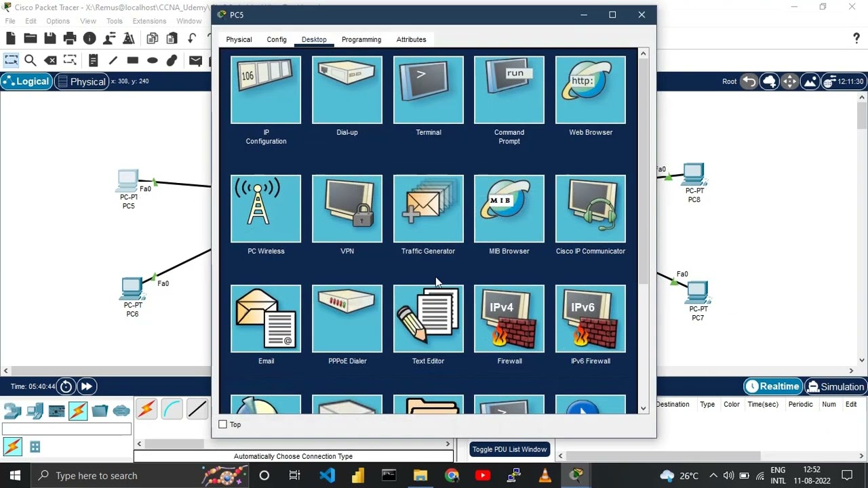
Task: Select the Draw Rectangle tool
Action: tap(132, 60)
